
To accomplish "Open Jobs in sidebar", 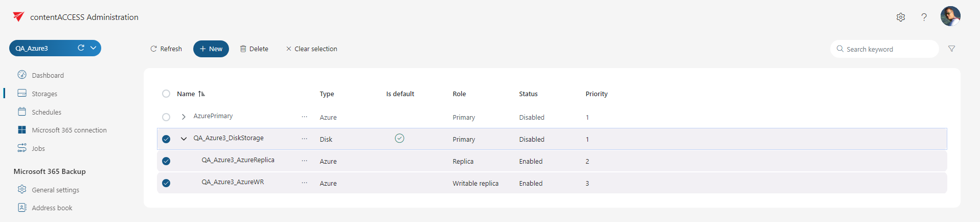I will 32,148.
